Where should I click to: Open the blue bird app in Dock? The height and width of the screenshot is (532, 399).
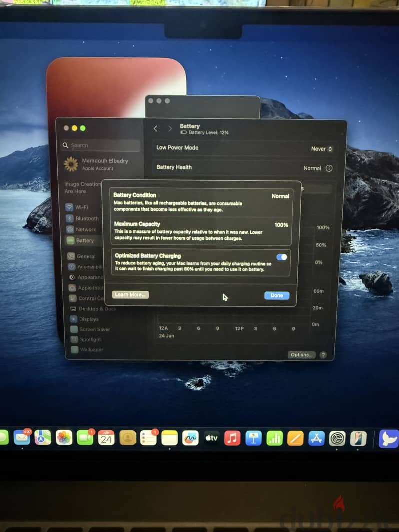coord(388,439)
